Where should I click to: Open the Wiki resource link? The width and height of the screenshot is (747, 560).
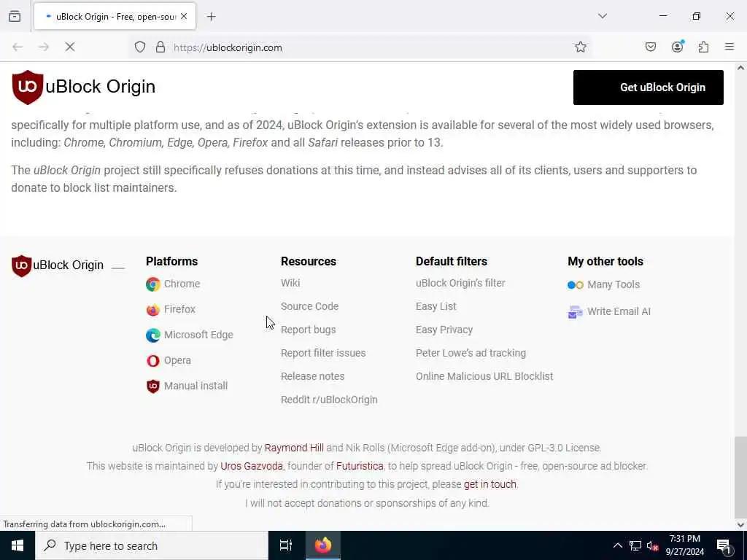click(290, 283)
